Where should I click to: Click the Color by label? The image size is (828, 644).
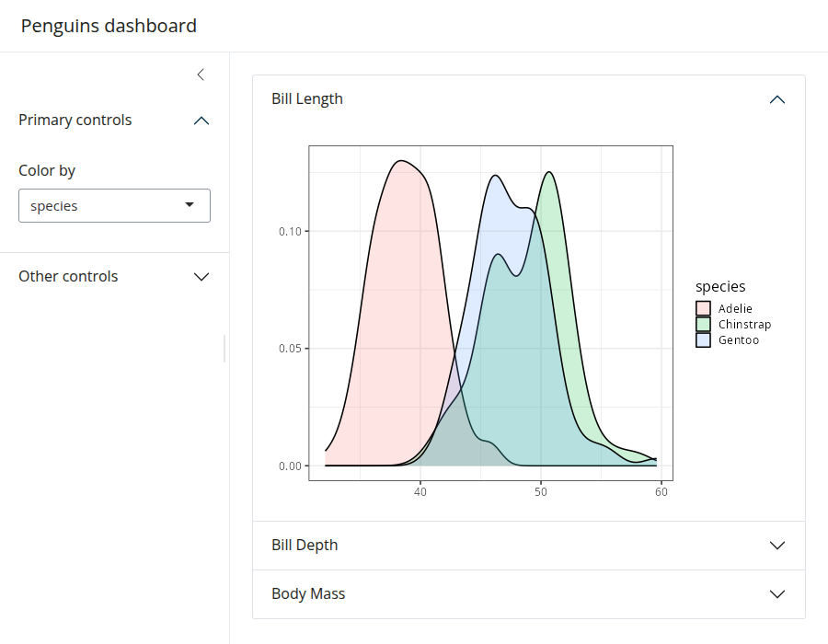point(47,171)
